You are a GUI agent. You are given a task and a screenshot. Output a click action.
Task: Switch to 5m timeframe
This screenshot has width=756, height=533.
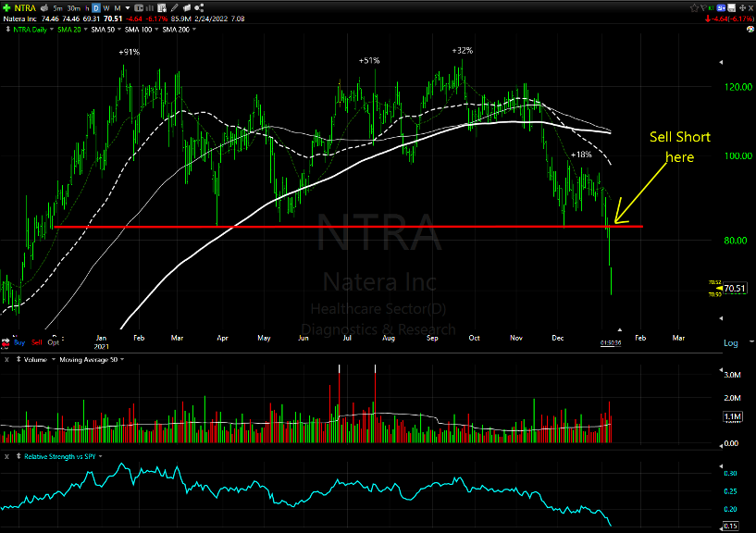(58, 8)
